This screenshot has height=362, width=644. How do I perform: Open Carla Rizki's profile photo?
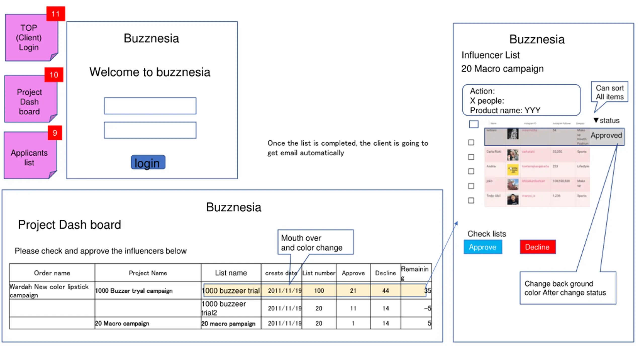(512, 155)
